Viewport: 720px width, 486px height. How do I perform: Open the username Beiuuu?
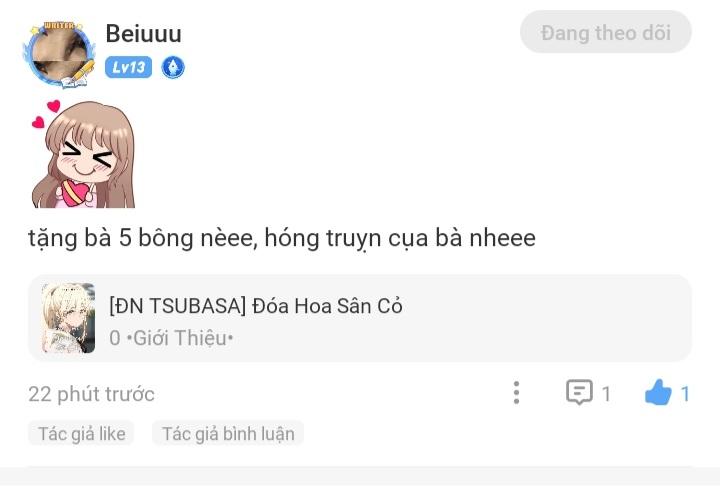[143, 33]
